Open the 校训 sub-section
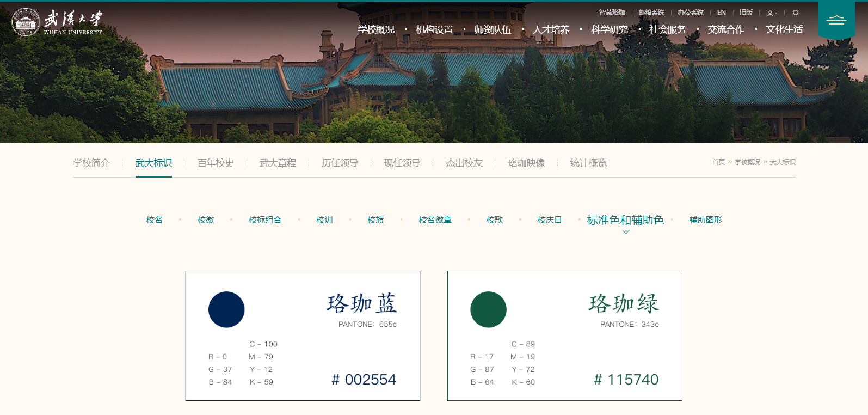868x415 pixels. pyautogui.click(x=324, y=220)
